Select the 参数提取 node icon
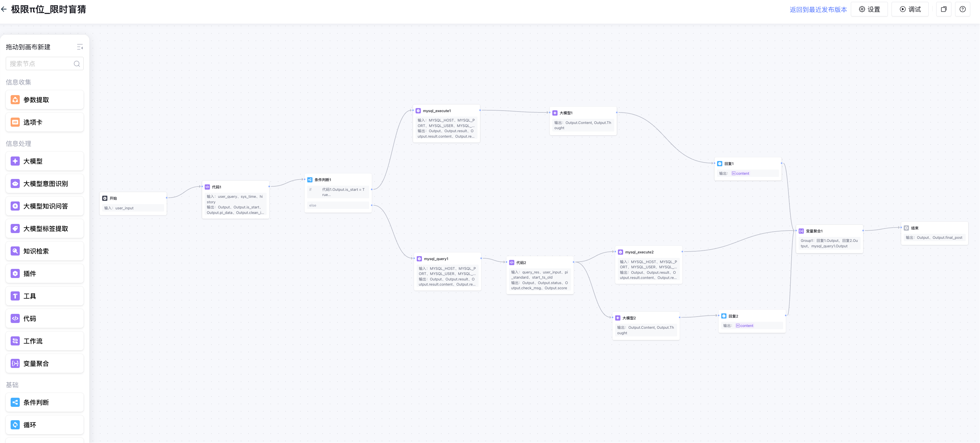The height and width of the screenshot is (443, 980). click(x=15, y=100)
